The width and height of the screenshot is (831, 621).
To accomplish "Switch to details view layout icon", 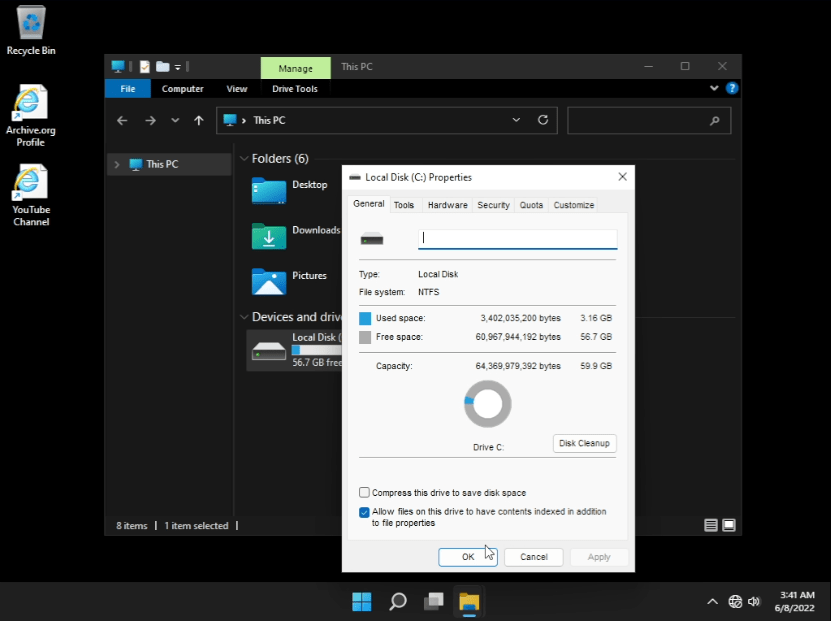I will (711, 525).
